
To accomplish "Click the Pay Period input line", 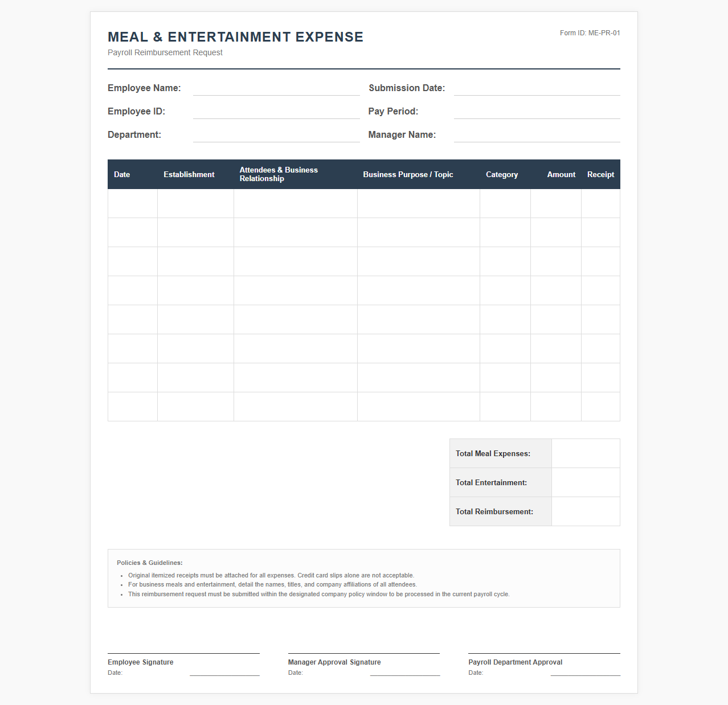I will coord(537,112).
